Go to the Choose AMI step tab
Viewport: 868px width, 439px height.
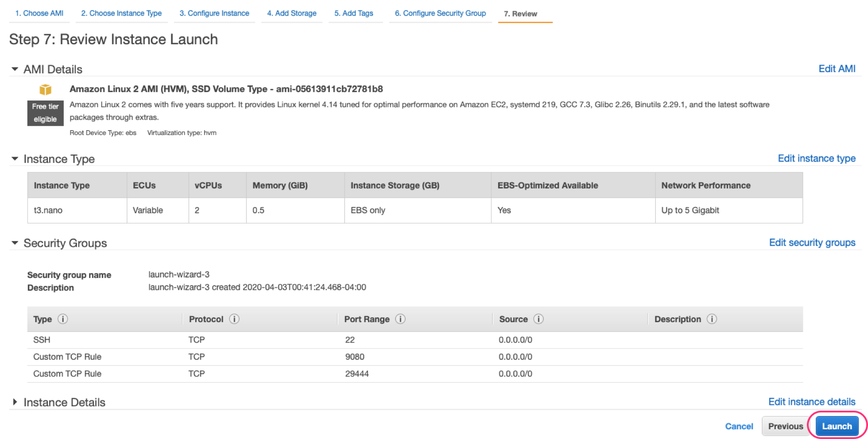39,13
